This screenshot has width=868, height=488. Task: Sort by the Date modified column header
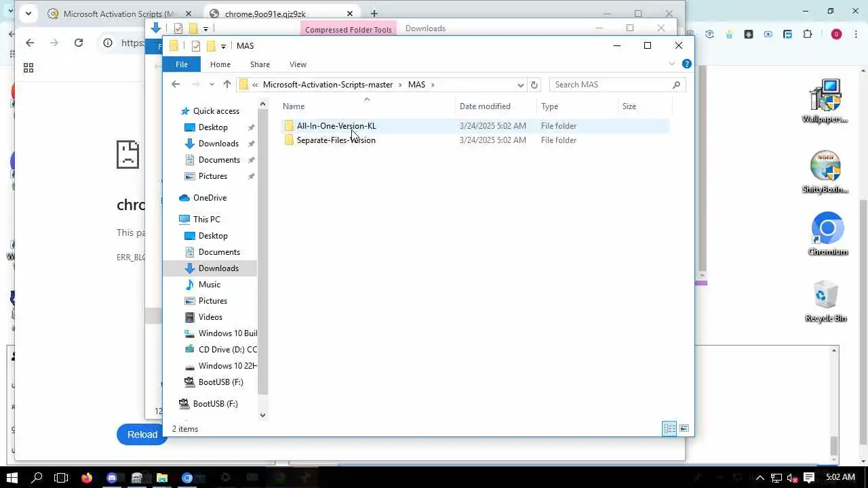496,106
